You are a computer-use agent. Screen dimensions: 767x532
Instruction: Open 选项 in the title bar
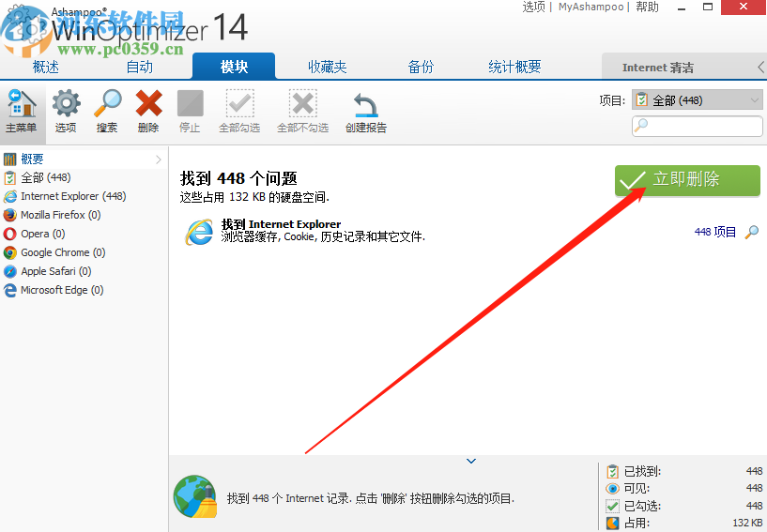pyautogui.click(x=533, y=7)
